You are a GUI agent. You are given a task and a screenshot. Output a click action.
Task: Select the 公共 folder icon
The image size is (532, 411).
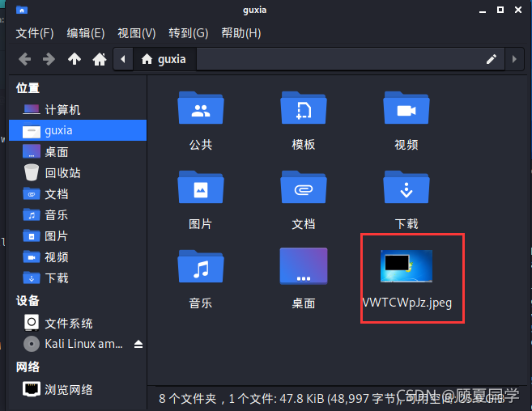[x=201, y=108]
